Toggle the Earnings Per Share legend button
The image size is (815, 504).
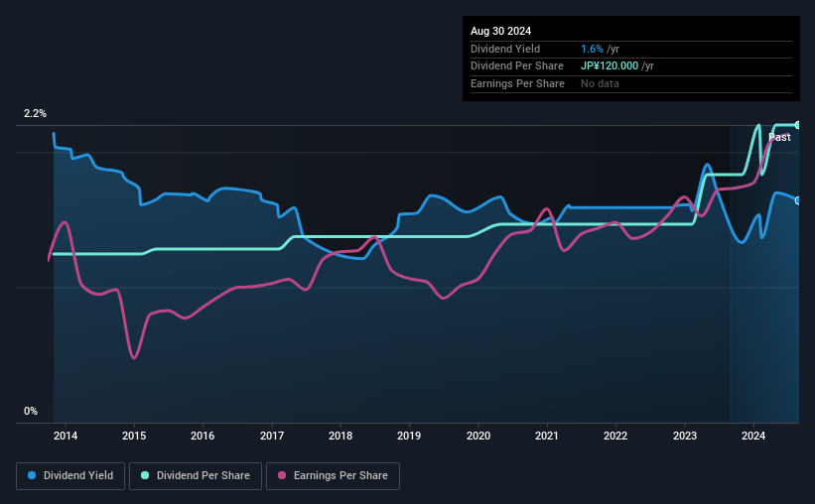pos(333,476)
